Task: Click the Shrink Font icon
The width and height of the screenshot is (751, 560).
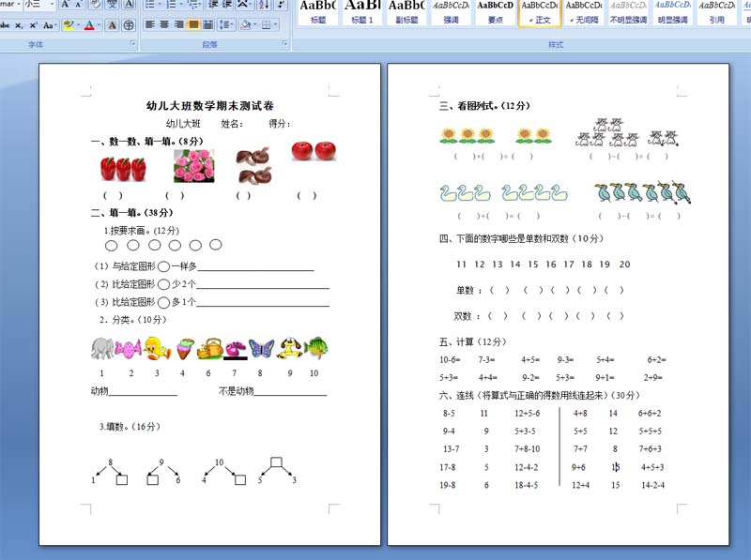Action: 78,5
